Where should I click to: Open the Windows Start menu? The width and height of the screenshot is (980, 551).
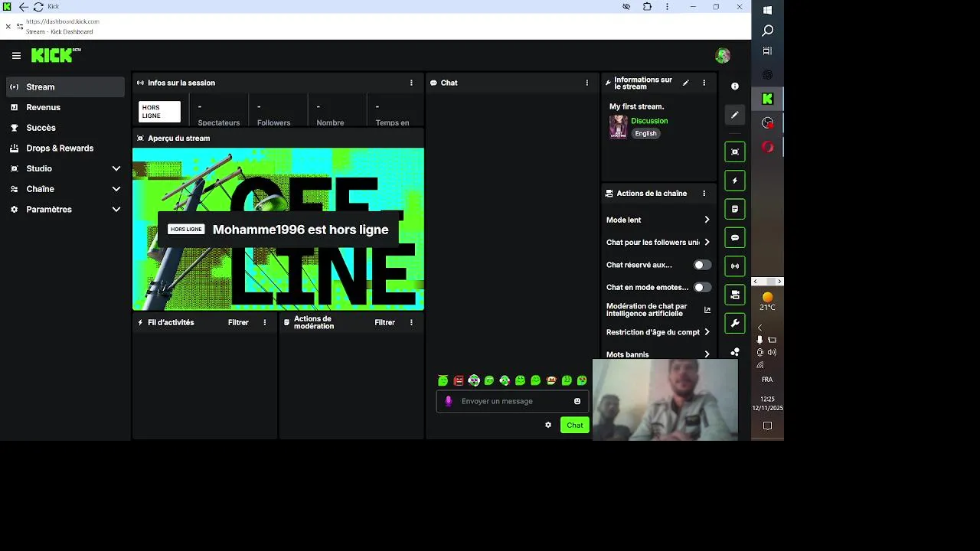coord(767,10)
